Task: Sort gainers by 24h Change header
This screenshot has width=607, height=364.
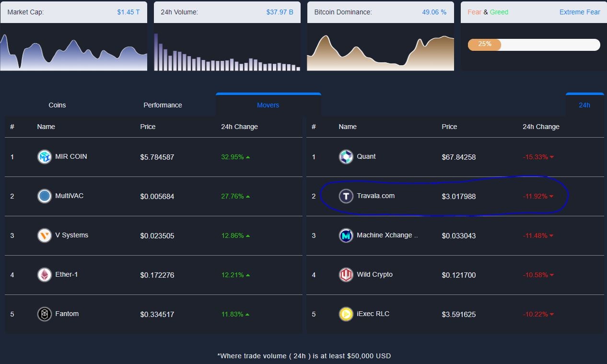Action: point(239,127)
